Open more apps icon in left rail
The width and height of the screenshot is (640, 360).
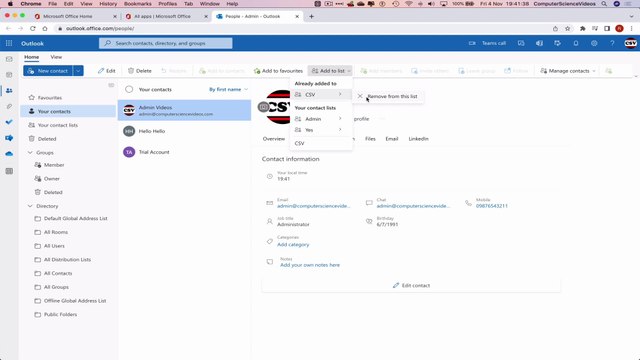(x=9, y=171)
